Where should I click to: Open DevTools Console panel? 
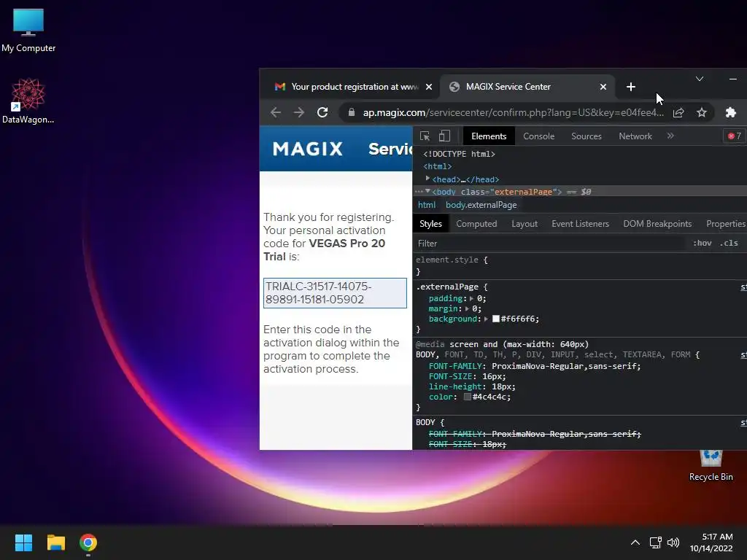[539, 136]
